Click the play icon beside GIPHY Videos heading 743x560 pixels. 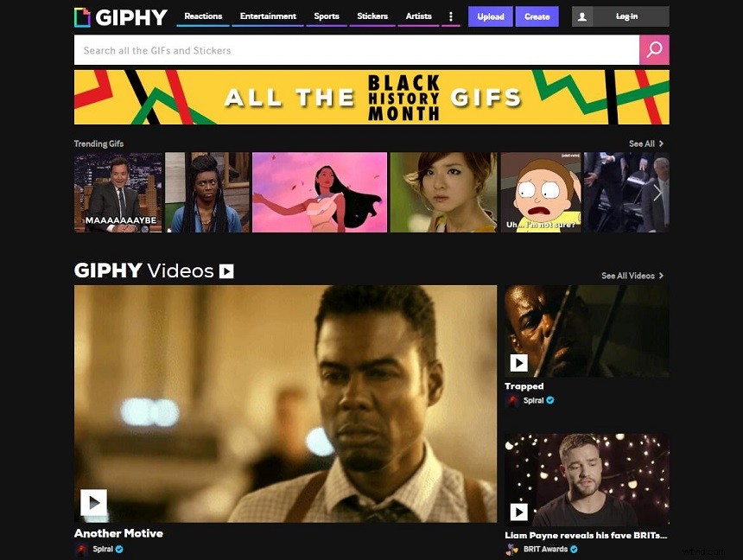(x=225, y=270)
